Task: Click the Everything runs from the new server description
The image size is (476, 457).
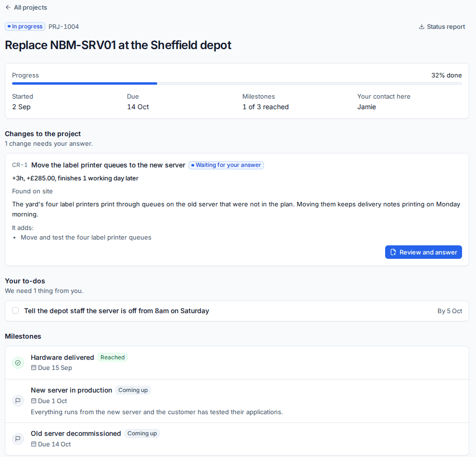Action: click(157, 412)
